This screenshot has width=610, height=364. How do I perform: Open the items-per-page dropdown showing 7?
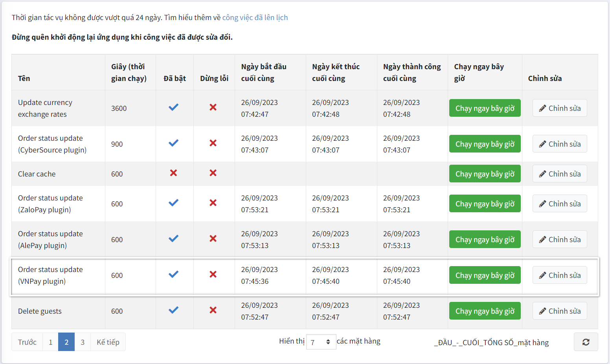[x=321, y=342]
